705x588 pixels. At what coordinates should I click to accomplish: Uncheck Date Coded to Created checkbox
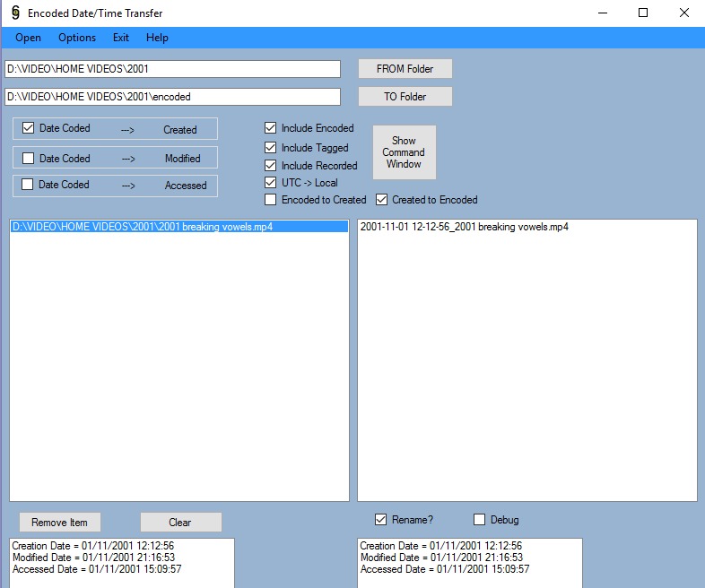tap(29, 128)
